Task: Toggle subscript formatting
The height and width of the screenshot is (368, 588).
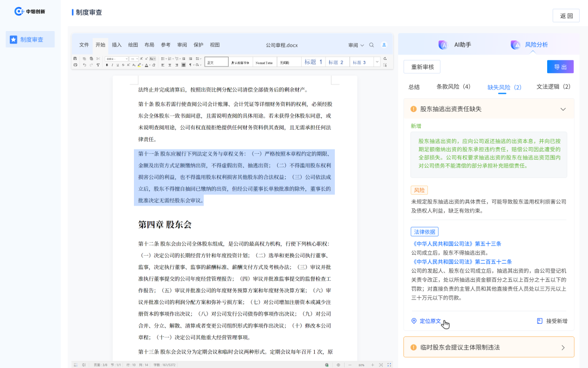Action: [x=133, y=65]
